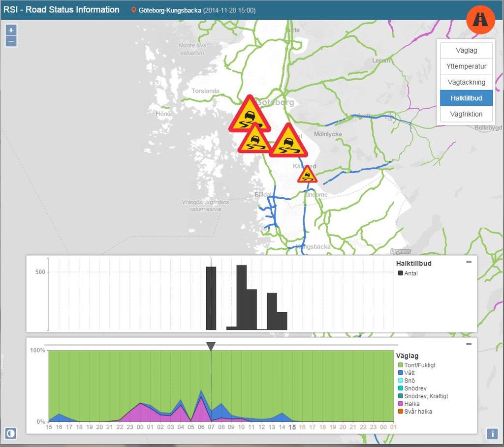Show the Vägtäckning layer
The image size is (504, 447).
pyautogui.click(x=466, y=82)
